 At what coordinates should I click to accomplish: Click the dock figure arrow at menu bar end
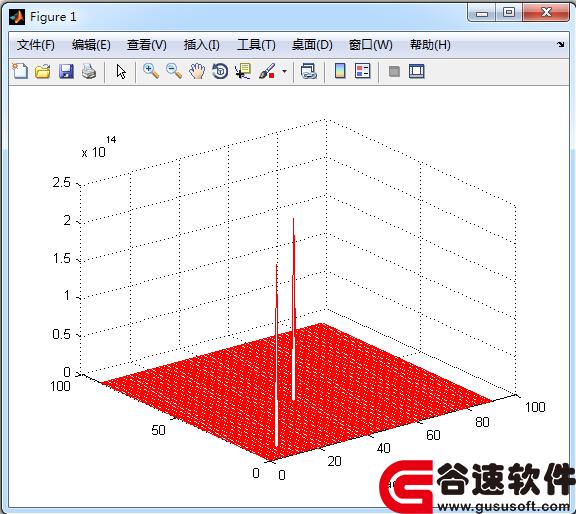[561, 44]
